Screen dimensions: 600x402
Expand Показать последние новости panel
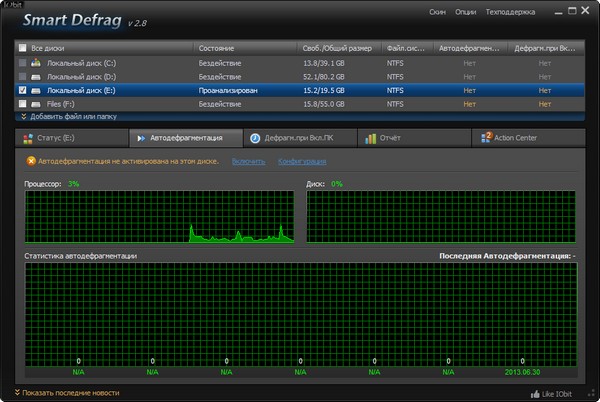pyautogui.click(x=66, y=393)
